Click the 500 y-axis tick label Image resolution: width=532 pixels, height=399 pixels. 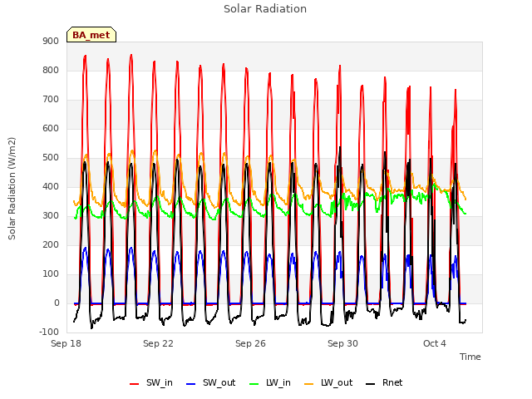51,158
